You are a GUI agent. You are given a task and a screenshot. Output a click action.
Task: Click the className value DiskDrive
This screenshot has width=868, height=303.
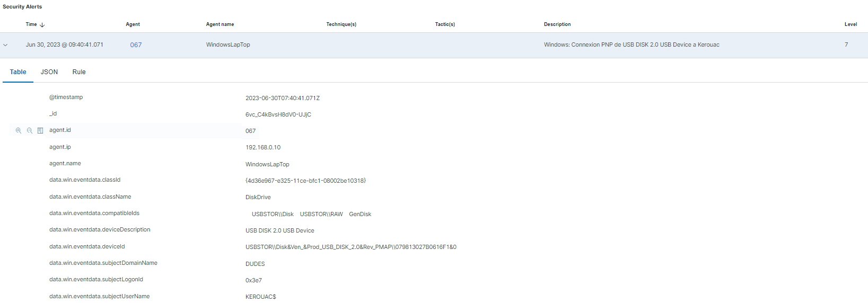point(258,197)
